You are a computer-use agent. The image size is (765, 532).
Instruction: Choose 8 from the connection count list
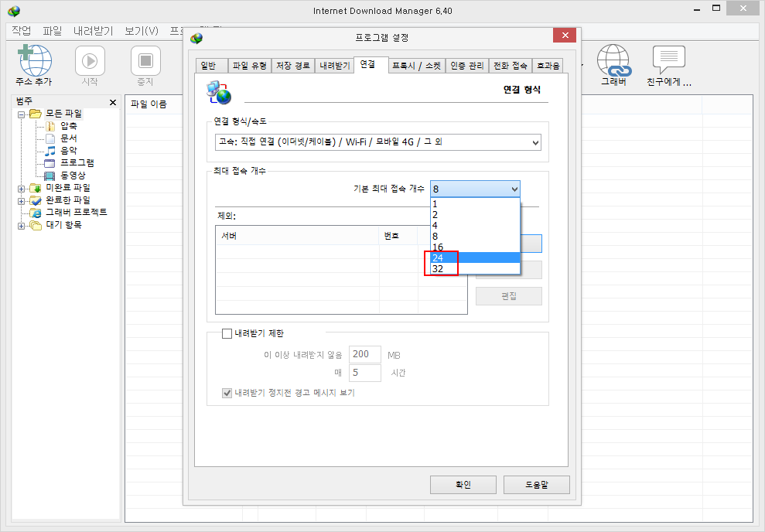click(x=475, y=237)
